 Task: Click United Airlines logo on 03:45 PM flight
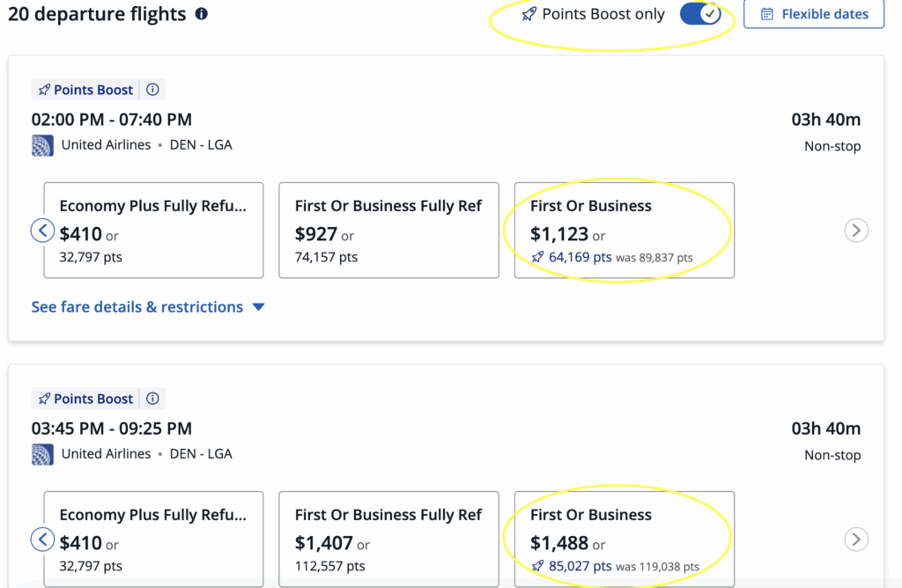point(42,454)
